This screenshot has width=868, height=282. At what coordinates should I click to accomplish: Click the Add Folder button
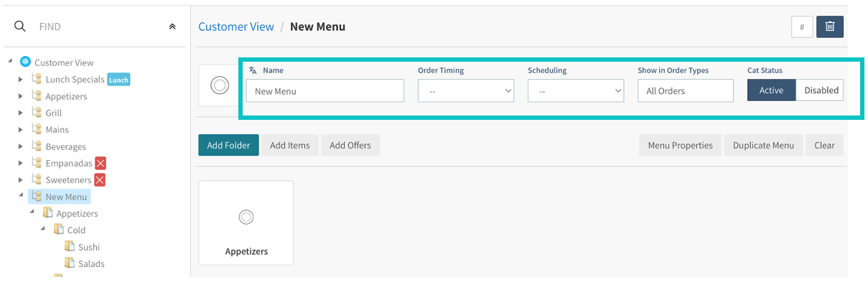(x=228, y=145)
